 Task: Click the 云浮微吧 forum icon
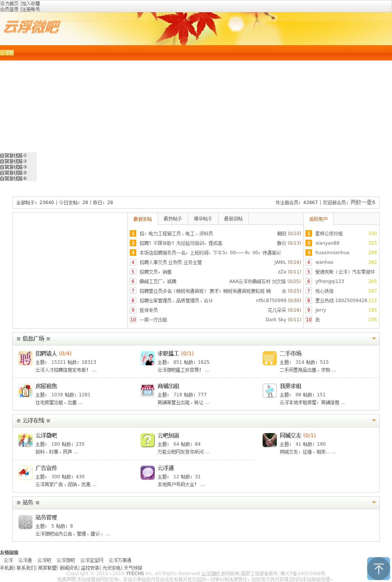click(25, 440)
